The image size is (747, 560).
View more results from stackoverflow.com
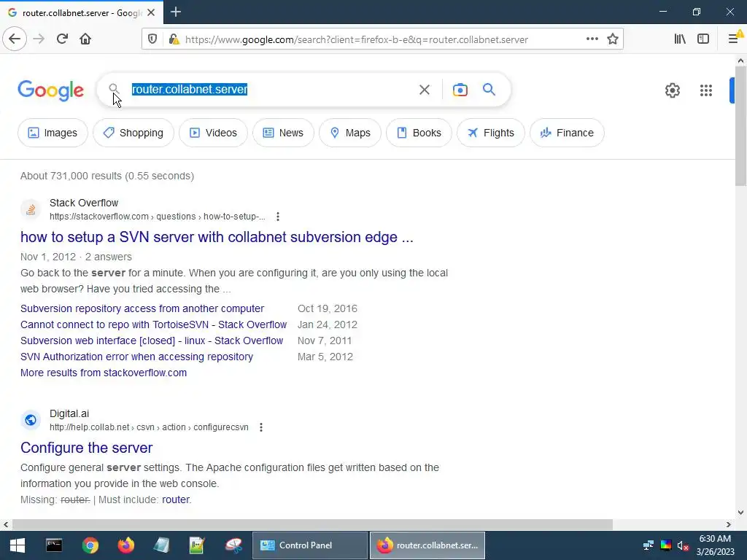[104, 373]
